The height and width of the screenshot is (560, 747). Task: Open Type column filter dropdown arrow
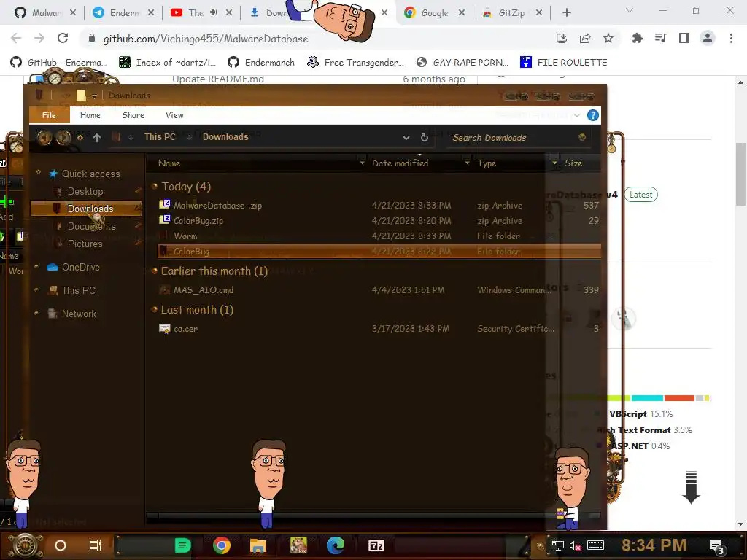[554, 163]
